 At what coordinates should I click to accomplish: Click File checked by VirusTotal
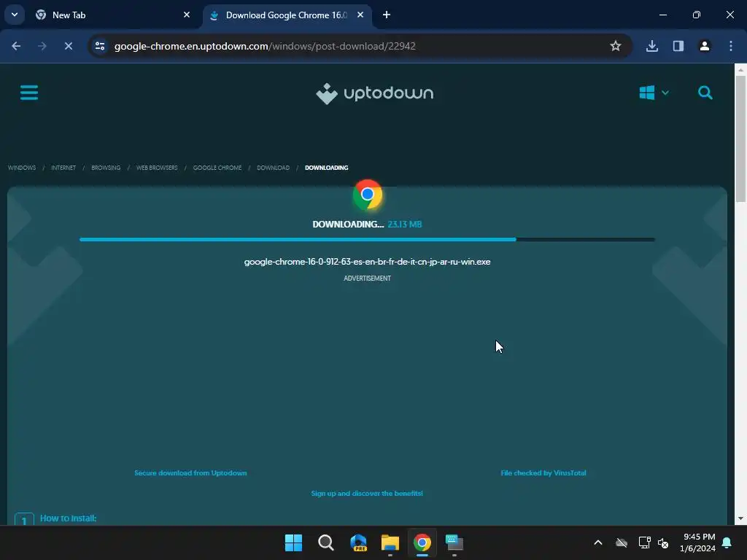[543, 472]
